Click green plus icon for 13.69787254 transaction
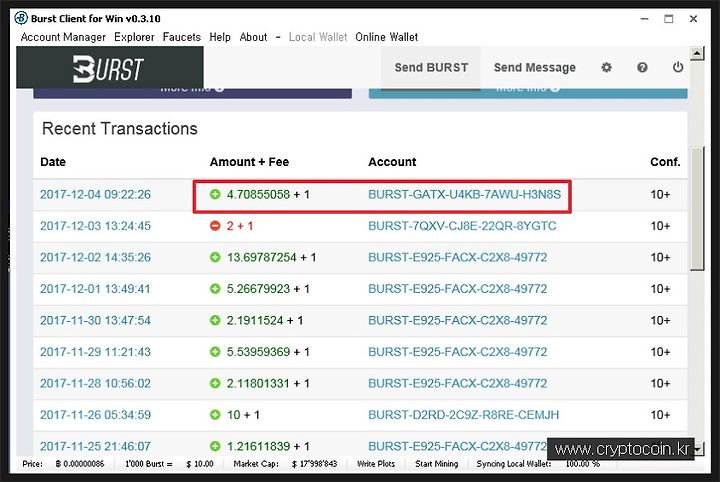 coord(215,257)
